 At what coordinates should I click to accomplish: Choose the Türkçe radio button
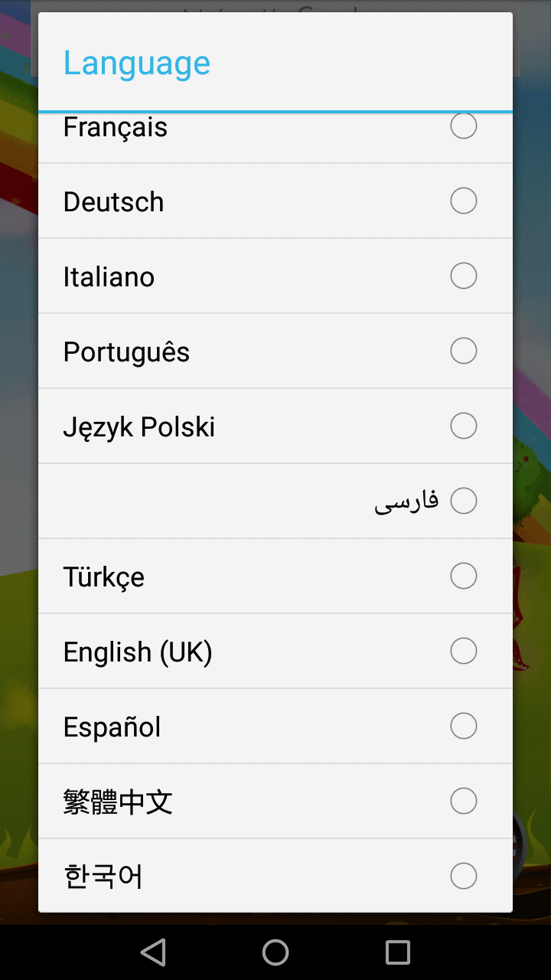pyautogui.click(x=464, y=576)
